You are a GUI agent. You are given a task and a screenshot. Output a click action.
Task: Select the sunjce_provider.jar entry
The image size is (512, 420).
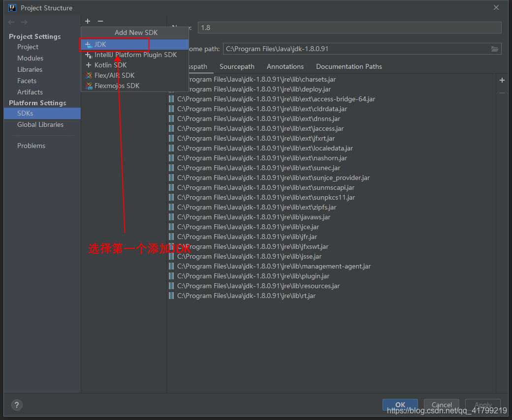coord(331,178)
